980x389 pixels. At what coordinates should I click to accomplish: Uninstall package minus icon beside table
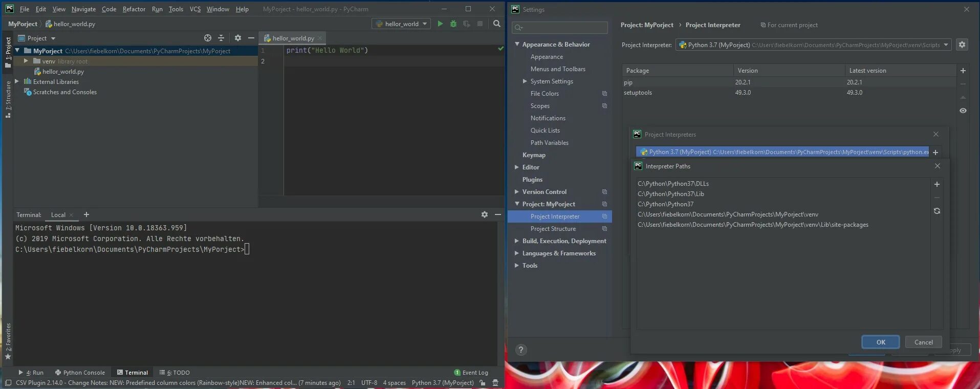point(963,84)
